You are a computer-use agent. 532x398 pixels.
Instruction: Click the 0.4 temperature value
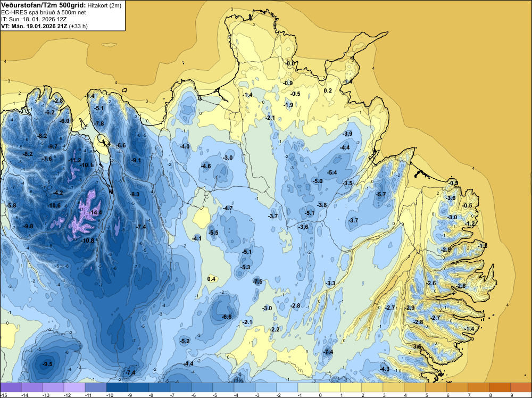point(211,279)
